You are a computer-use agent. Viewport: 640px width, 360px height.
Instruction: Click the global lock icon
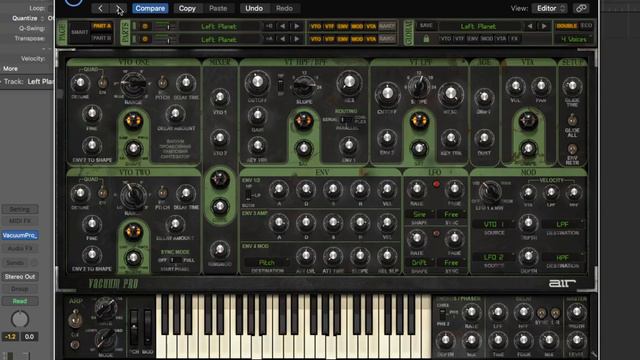pyautogui.click(x=426, y=39)
